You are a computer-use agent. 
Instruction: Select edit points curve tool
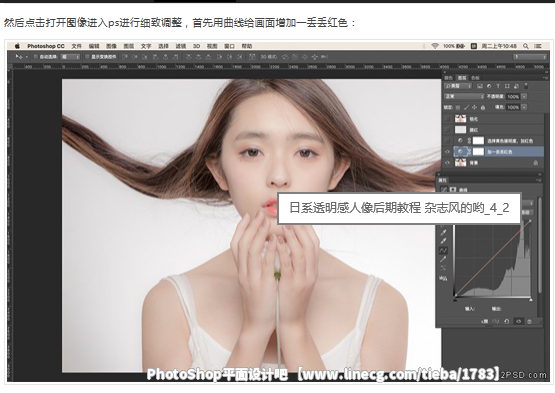[x=443, y=250]
